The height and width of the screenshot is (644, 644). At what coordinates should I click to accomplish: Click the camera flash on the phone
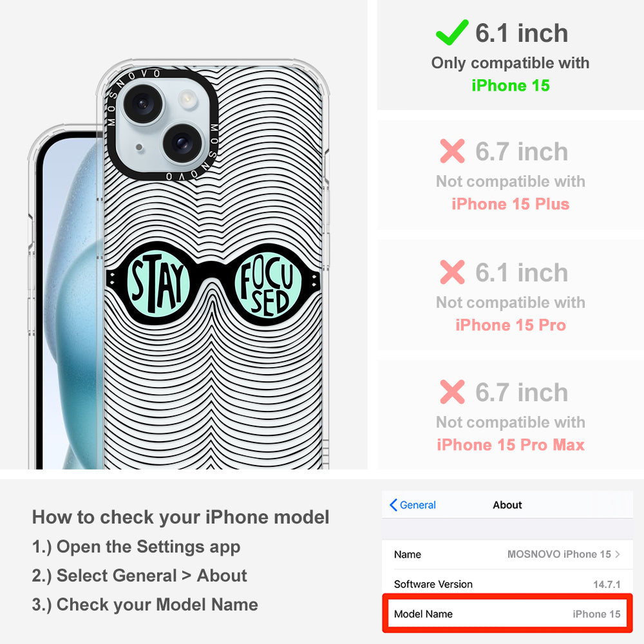[187, 99]
